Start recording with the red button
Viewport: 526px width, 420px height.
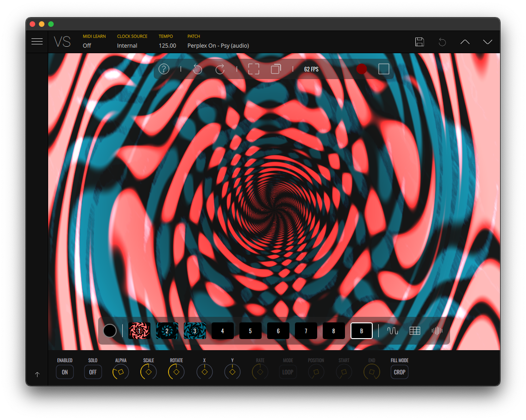coord(362,69)
